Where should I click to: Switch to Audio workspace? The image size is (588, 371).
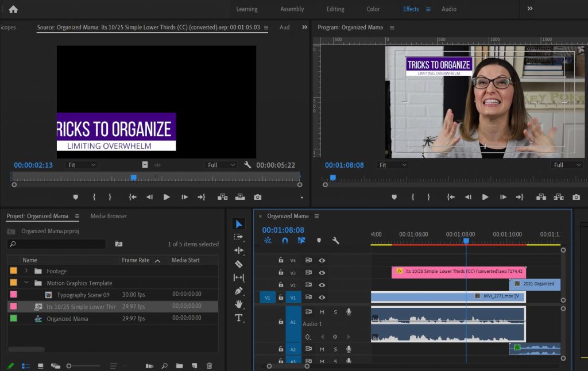point(449,9)
